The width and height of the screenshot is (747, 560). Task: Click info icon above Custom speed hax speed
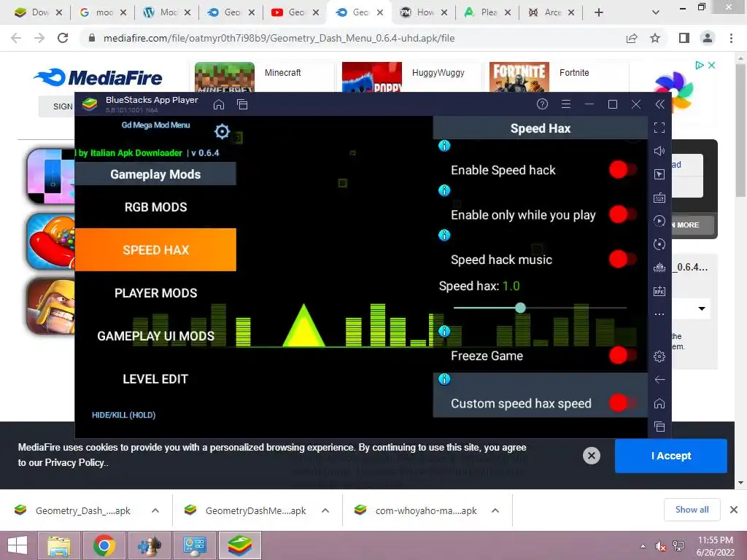click(444, 379)
